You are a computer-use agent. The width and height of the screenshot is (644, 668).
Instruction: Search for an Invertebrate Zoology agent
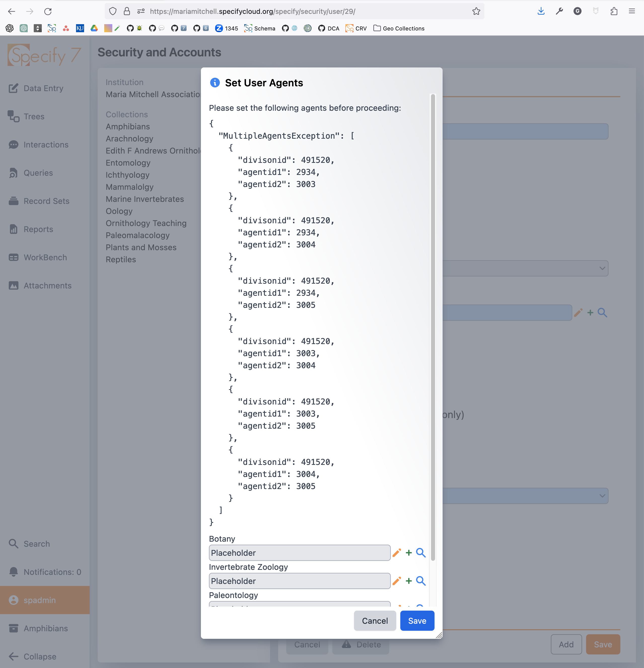(421, 581)
